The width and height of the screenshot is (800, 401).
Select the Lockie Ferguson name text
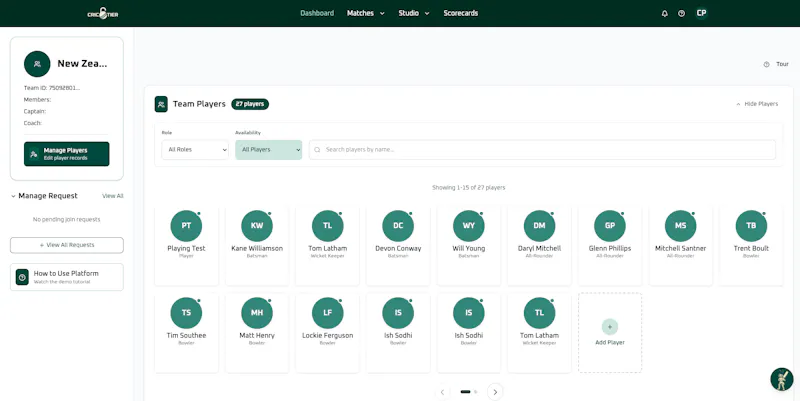pyautogui.click(x=328, y=336)
